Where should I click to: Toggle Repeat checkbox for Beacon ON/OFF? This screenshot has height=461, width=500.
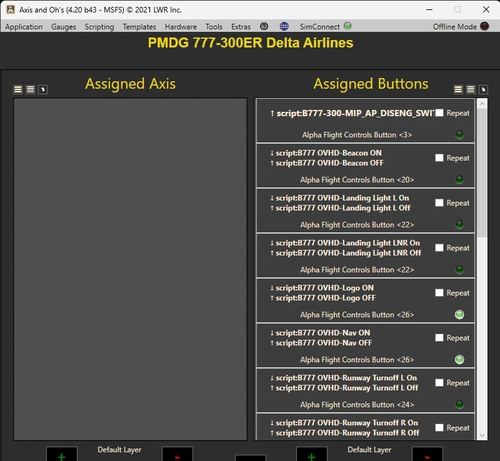(439, 158)
